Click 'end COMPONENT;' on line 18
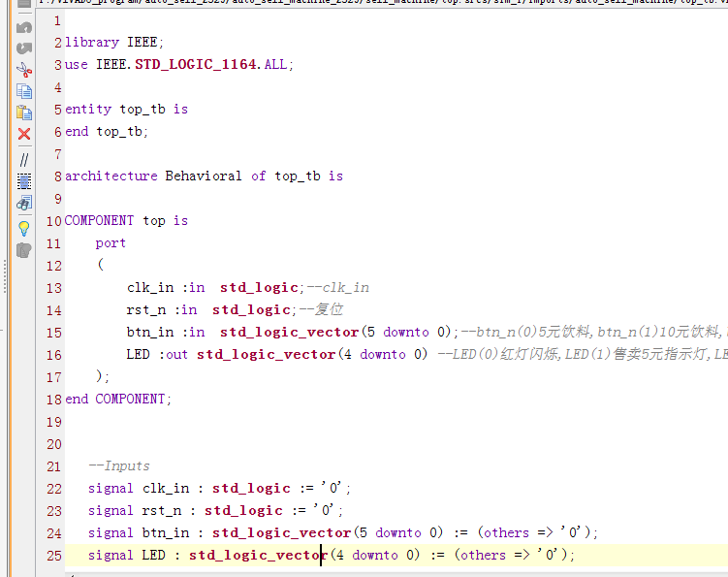Viewport: 728px width, 577px height. 118,400
